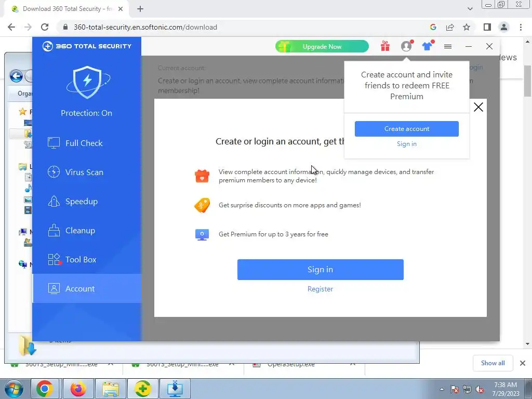532x399 pixels.
Task: Close the account login dialog
Action: [x=478, y=107]
